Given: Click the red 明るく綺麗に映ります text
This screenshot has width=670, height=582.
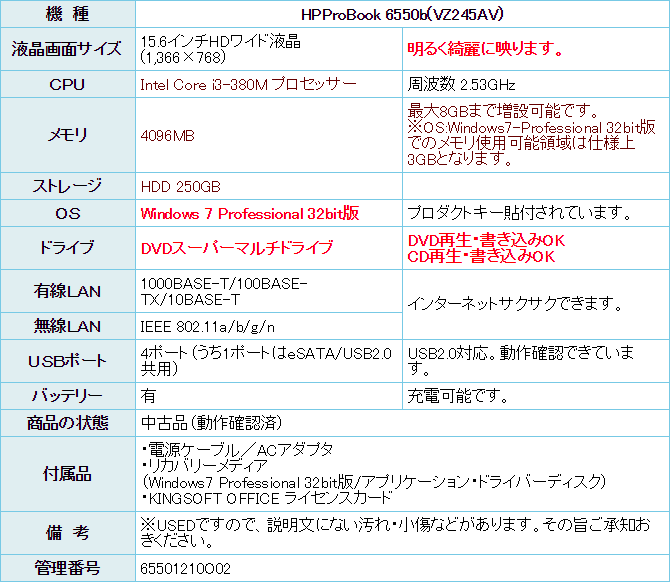Looking at the screenshot, I should coord(485,49).
